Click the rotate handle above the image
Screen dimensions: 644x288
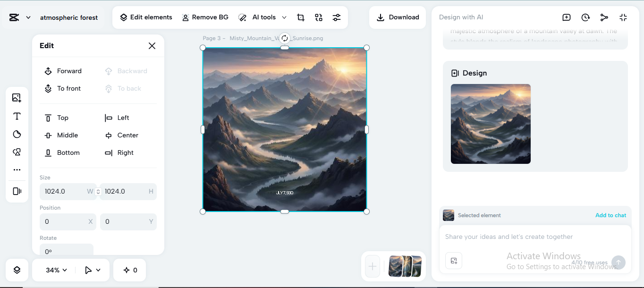(284, 38)
